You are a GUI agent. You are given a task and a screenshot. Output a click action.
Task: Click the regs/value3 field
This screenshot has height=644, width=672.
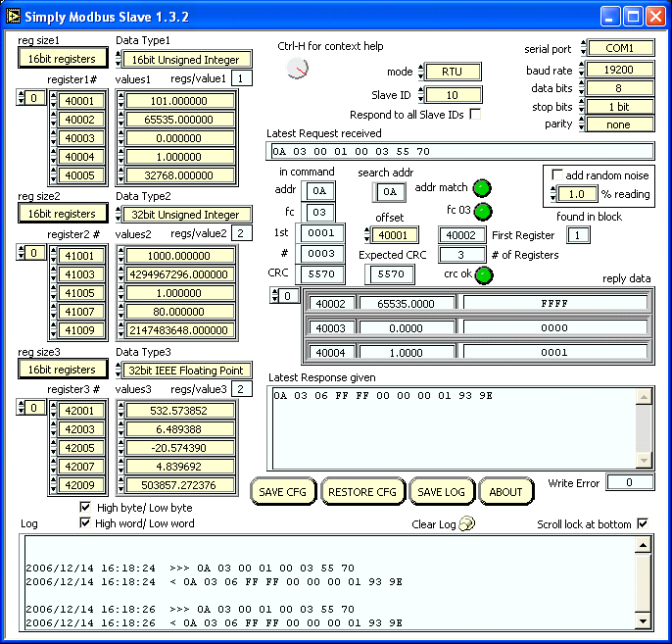pos(241,389)
